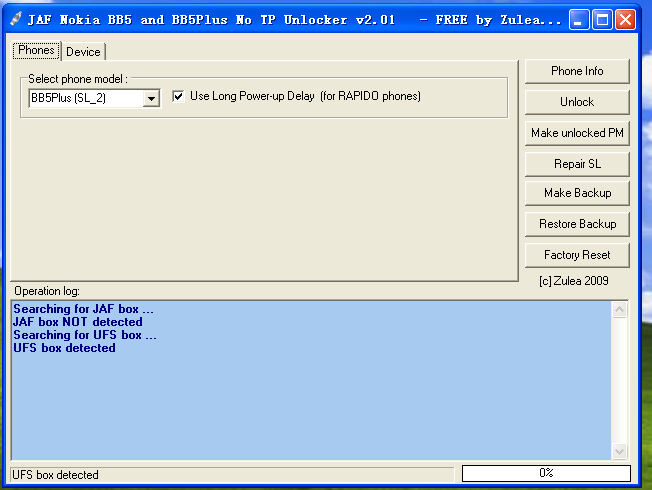
Task: Click the Unlock button
Action: (x=577, y=102)
